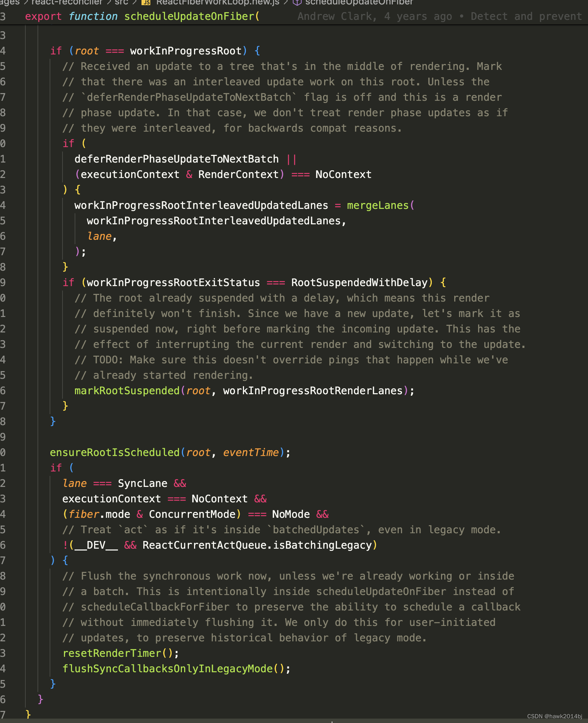Screen dimensions: 588x723
Task: Click ReactCurrentActQueue.isBatchingLegacy
Action: tap(257, 545)
